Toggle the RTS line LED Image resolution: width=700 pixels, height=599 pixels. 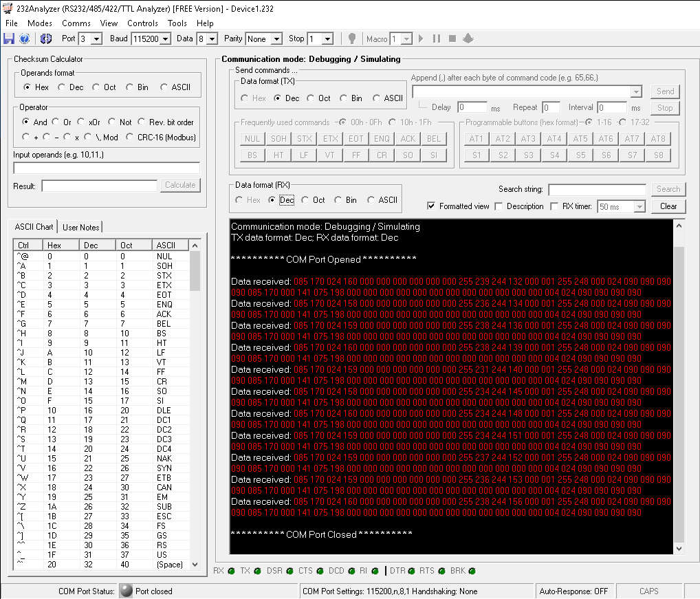click(x=442, y=571)
